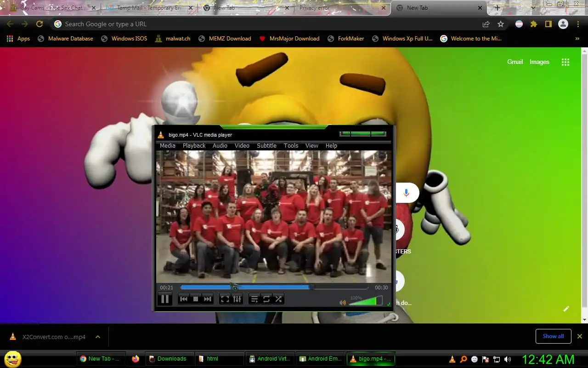Adjust the VLC volume slider
Image resolution: width=588 pixels, height=368 pixels.
pyautogui.click(x=366, y=301)
